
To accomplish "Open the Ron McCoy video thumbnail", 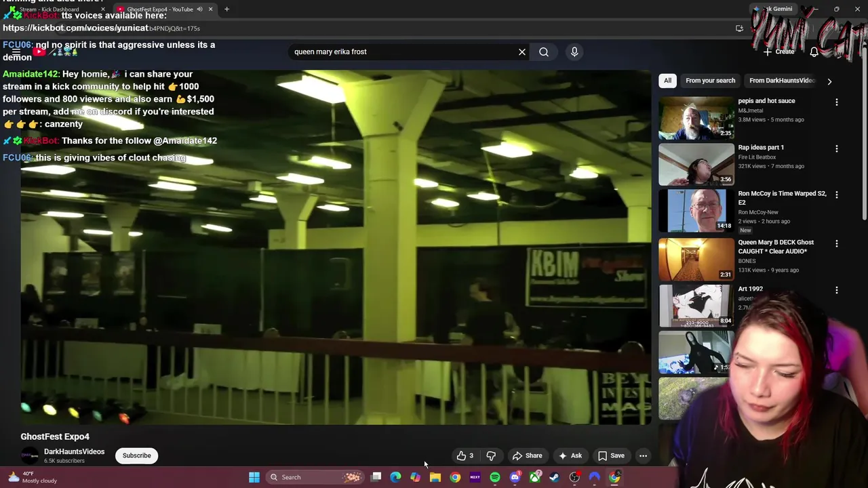I will [x=696, y=210].
